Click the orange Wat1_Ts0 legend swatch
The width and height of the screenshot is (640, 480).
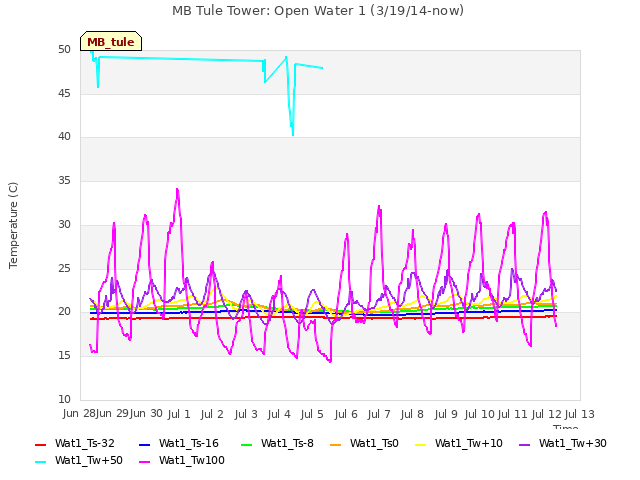[x=336, y=444]
